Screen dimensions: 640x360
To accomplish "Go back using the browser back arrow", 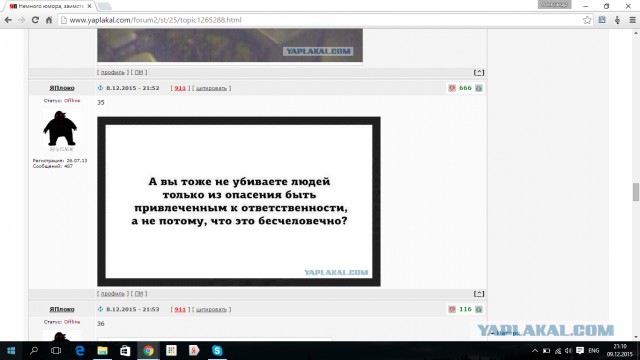I will [x=8, y=20].
